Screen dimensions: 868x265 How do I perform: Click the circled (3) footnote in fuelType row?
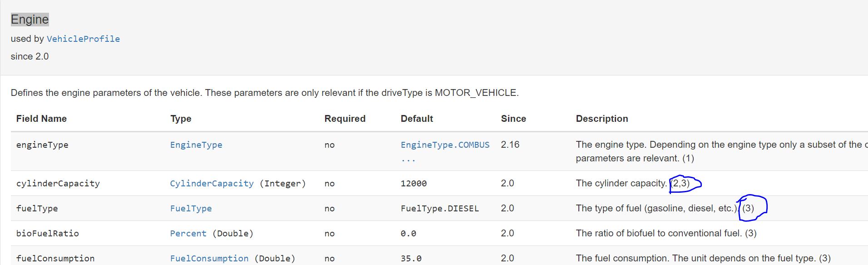[x=748, y=208]
